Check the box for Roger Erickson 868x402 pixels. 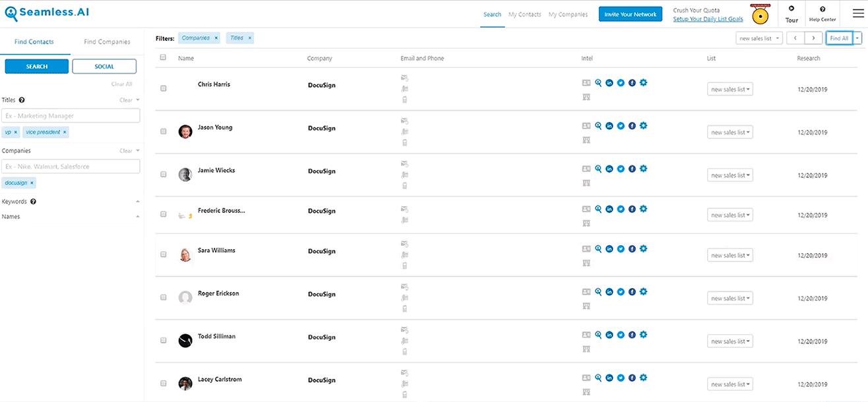pos(163,297)
